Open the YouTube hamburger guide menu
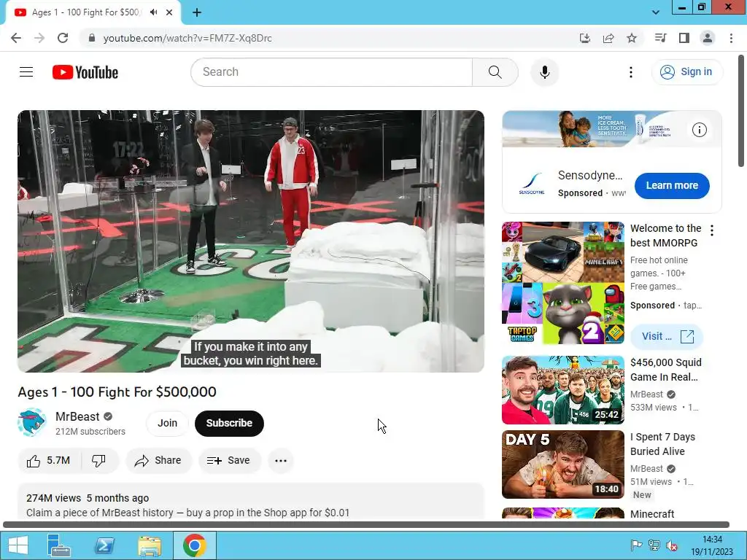The height and width of the screenshot is (560, 747). pos(26,72)
